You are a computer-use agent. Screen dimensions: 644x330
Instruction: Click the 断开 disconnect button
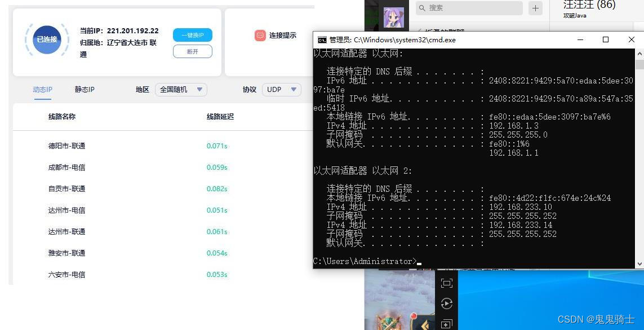[x=192, y=51]
